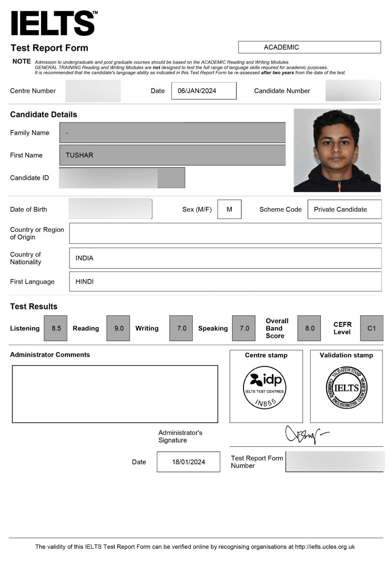Click the administrator's signature scribble

(307, 435)
